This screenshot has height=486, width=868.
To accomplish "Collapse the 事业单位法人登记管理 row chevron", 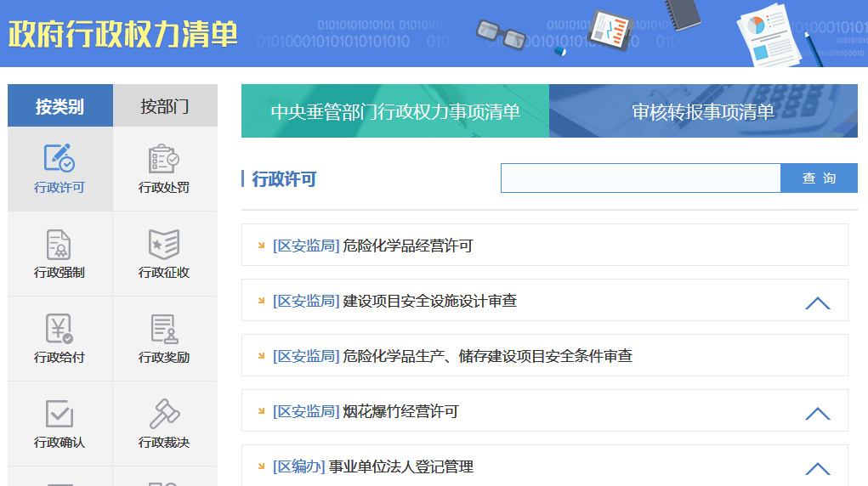I will coord(818,469).
